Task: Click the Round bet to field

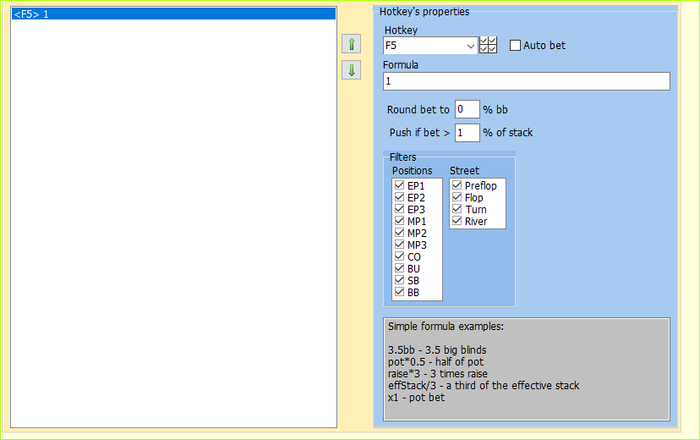Action: [x=467, y=109]
